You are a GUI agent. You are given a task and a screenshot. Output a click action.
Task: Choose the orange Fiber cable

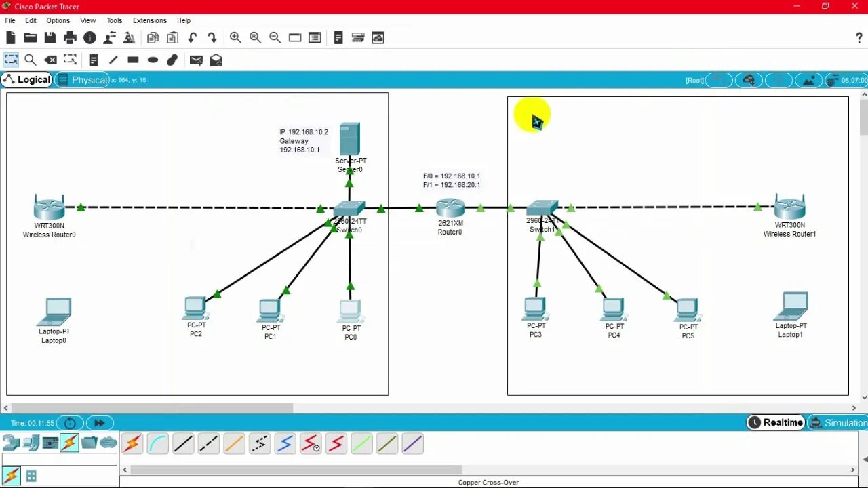pyautogui.click(x=234, y=444)
